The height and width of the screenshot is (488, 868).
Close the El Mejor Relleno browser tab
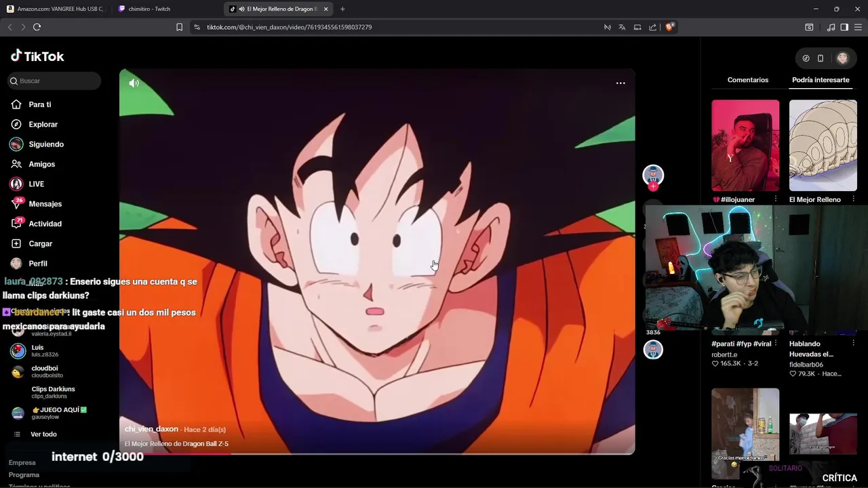(x=325, y=9)
